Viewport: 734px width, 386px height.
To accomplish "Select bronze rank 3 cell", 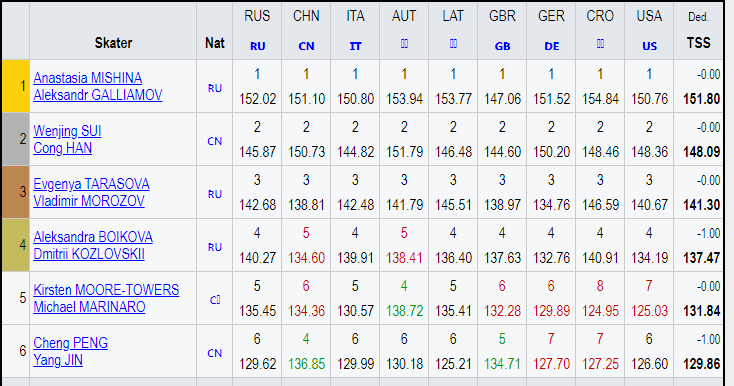I will click(15, 192).
